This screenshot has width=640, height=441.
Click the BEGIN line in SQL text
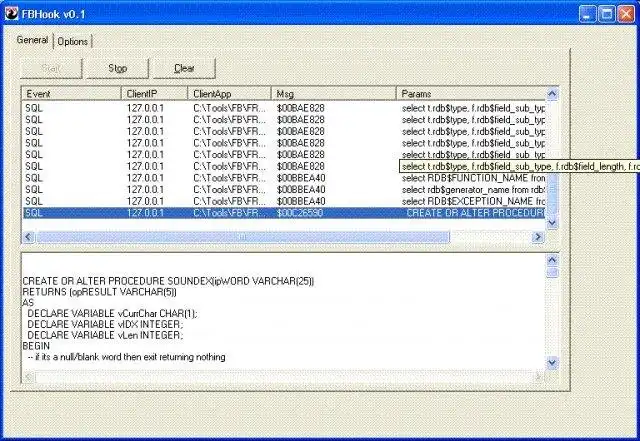pos(36,346)
